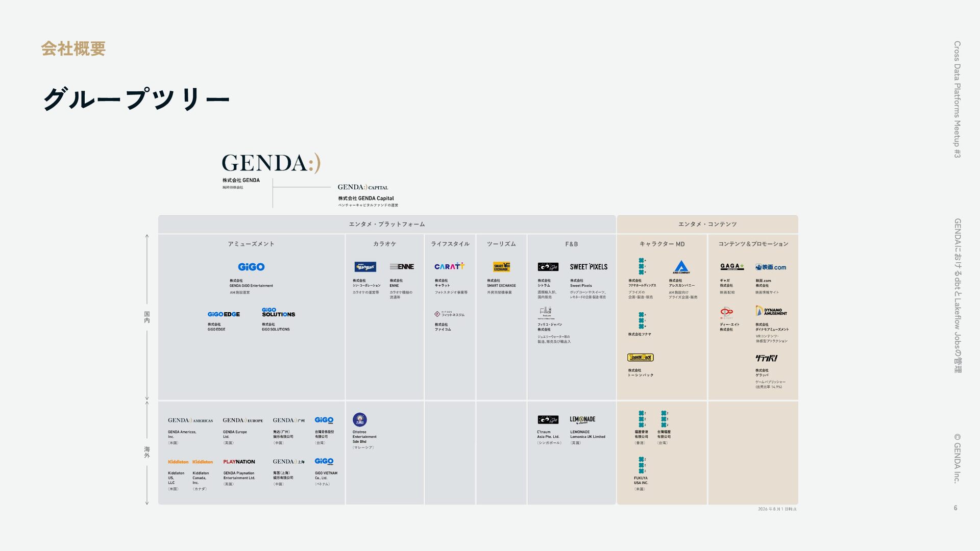Click the FIT365 フィットネスジム logo
980x551 pixels.
coord(449,314)
